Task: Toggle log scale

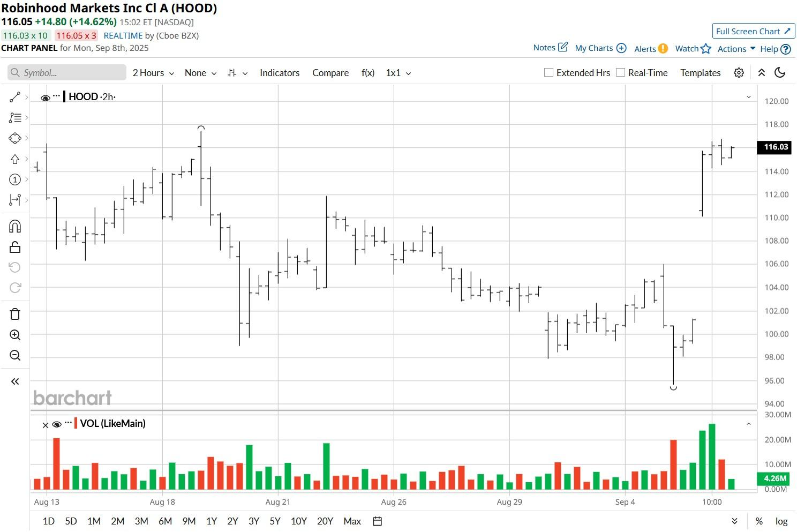Action: 781,521
